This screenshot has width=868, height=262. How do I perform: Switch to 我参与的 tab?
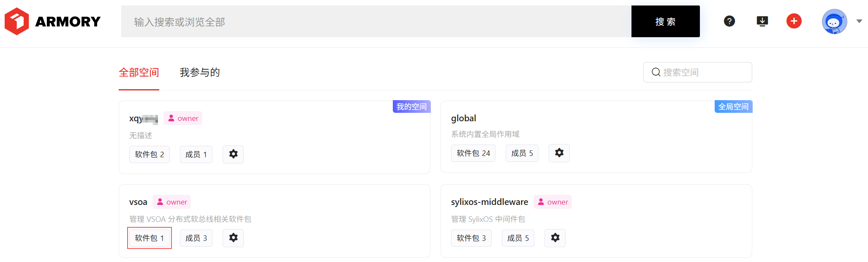pyautogui.click(x=199, y=73)
